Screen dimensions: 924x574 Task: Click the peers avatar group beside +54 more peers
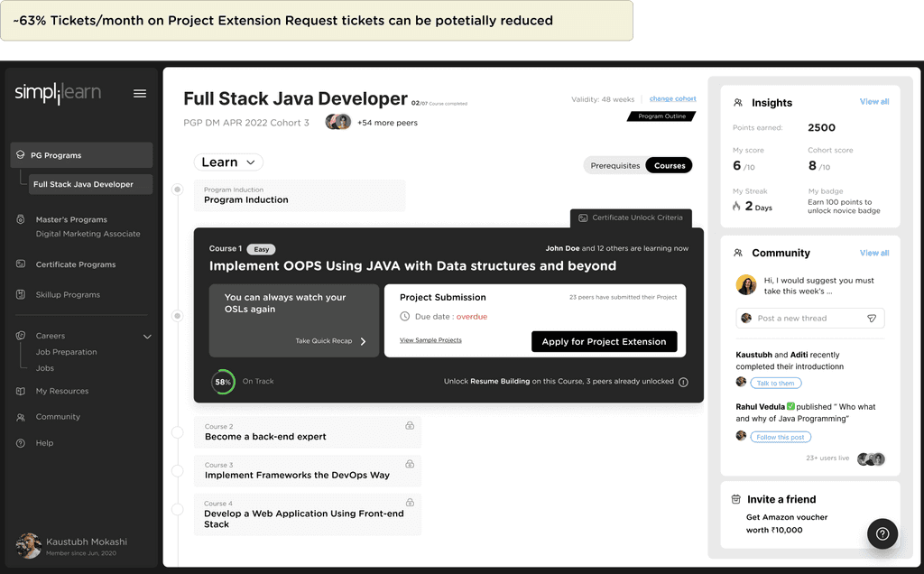(x=338, y=122)
